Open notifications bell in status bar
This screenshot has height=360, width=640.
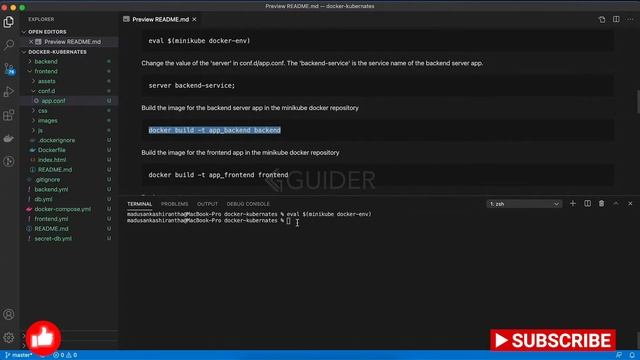[632, 355]
